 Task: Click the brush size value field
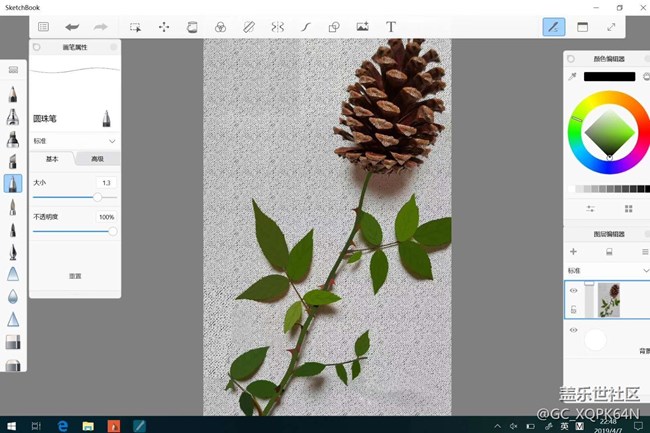(x=106, y=183)
